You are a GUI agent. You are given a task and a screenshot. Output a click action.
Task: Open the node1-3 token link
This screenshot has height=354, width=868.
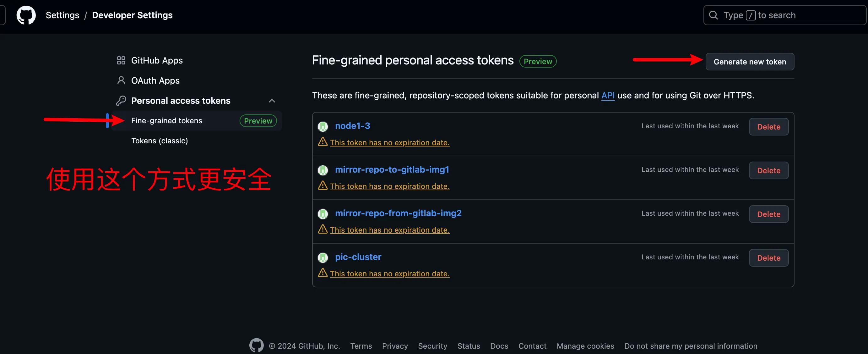pyautogui.click(x=352, y=126)
